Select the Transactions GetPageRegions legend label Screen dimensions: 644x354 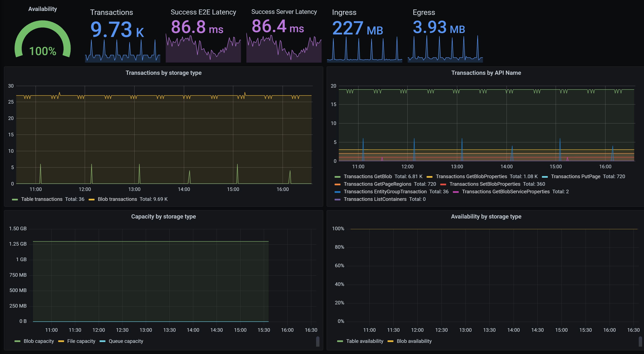click(377, 184)
